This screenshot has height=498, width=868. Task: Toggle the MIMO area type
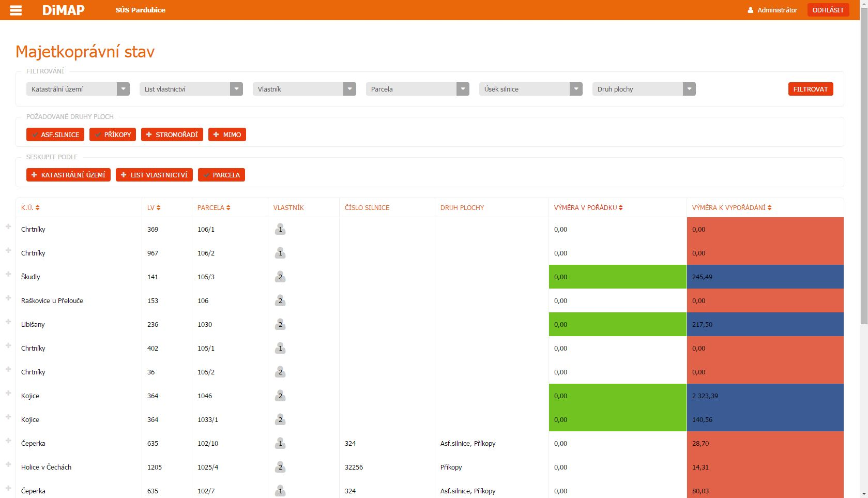click(x=227, y=134)
